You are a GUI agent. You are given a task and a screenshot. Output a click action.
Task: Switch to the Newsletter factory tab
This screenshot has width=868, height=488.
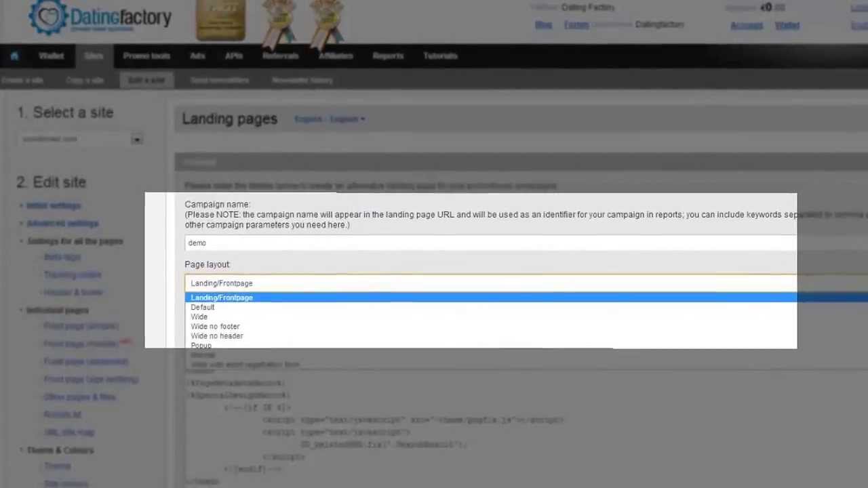[x=302, y=81]
